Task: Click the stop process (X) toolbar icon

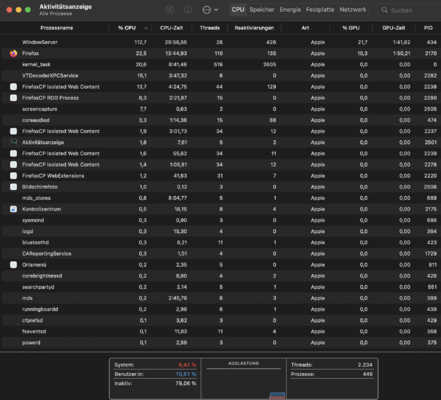Action: [170, 10]
